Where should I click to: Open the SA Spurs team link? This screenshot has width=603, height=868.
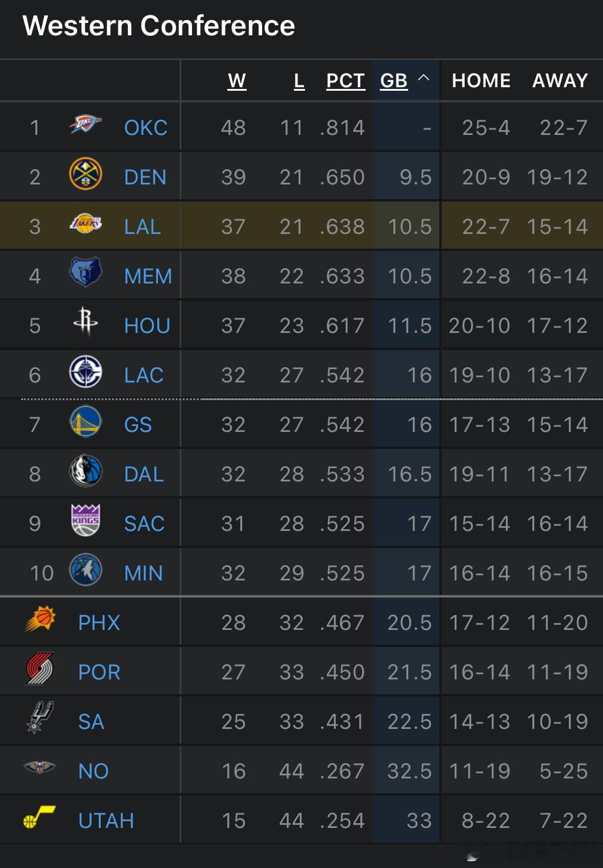point(91,722)
